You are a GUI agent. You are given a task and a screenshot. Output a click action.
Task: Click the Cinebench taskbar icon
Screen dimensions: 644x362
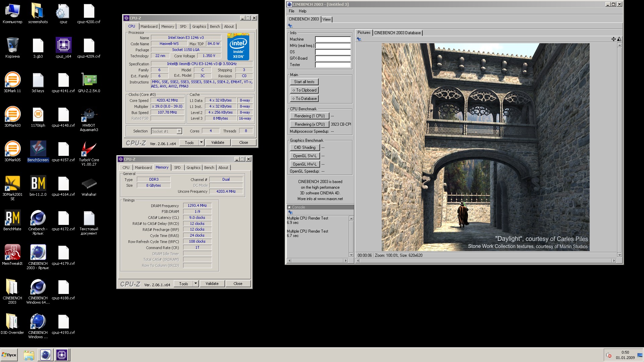click(x=46, y=355)
